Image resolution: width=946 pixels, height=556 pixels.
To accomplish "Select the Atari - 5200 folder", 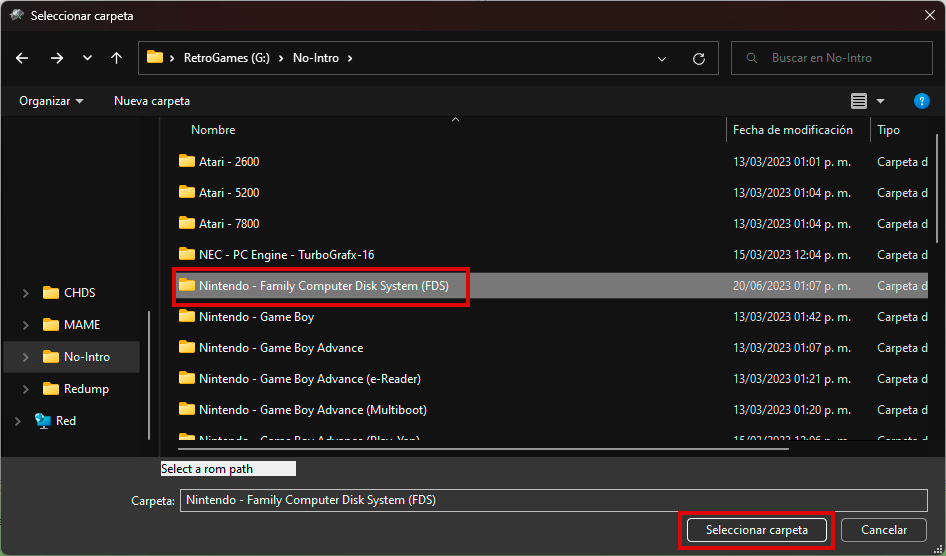I will point(229,193).
